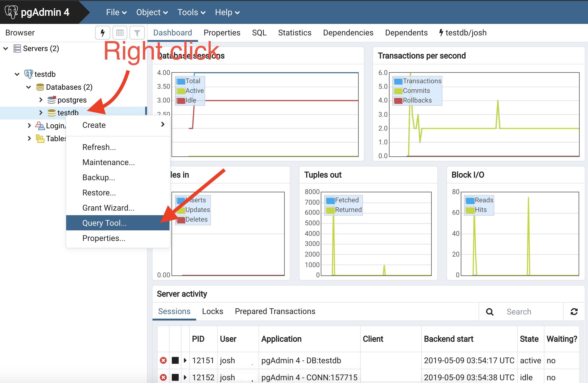Image resolution: width=588 pixels, height=383 pixels.
Task: Click the Query Tool lightning bolt icon
Action: [102, 33]
